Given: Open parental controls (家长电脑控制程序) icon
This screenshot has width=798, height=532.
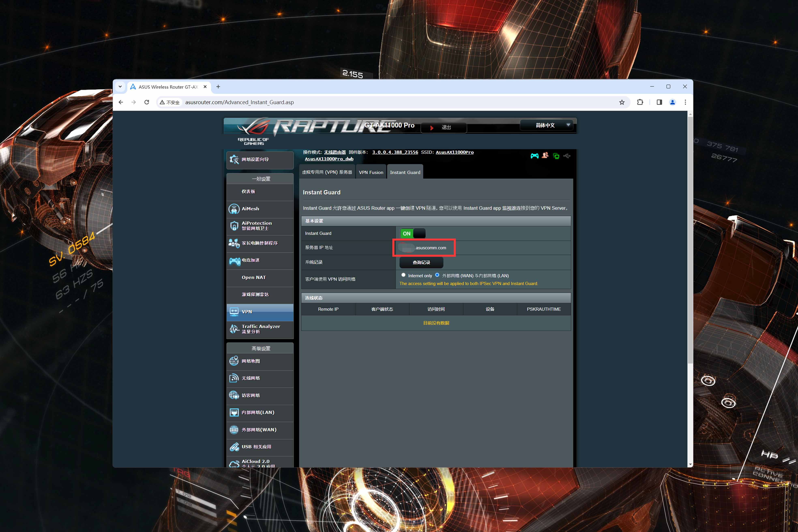Looking at the screenshot, I should (234, 243).
